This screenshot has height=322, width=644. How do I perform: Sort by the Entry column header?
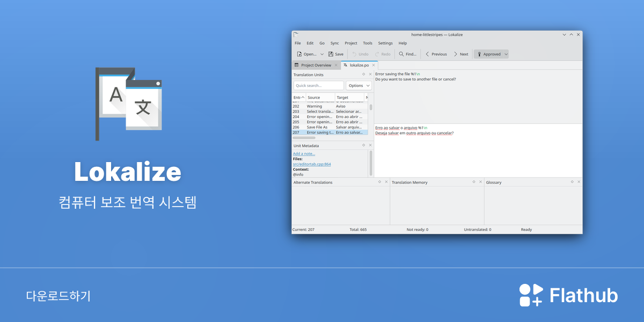(299, 97)
